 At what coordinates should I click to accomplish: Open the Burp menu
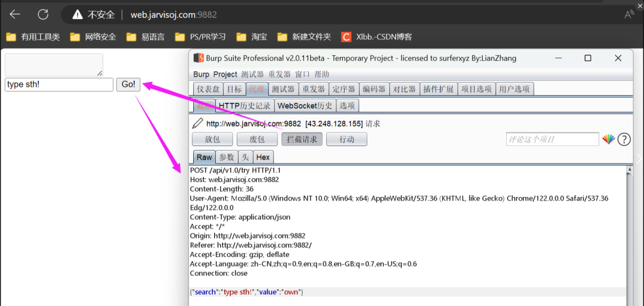coord(202,74)
